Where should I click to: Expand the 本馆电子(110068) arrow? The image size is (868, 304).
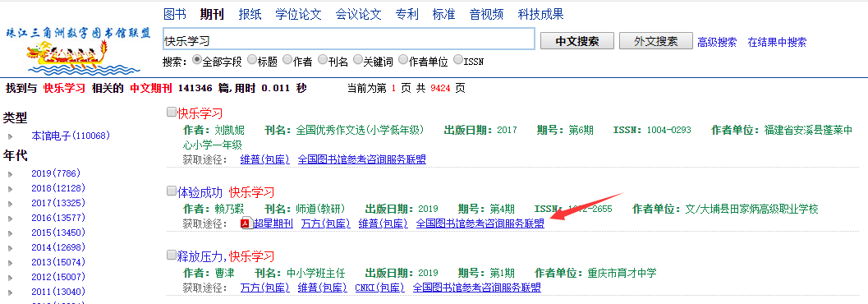pos(10,136)
